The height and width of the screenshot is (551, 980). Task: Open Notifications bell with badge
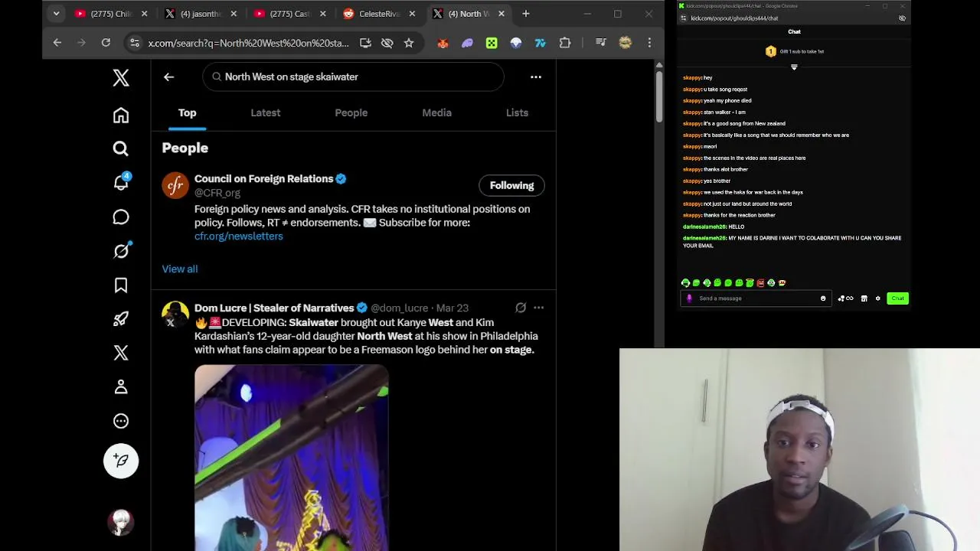[121, 182]
